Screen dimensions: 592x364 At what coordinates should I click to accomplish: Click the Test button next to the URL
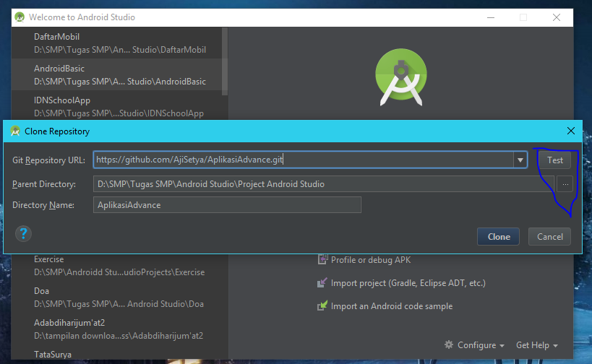(554, 160)
